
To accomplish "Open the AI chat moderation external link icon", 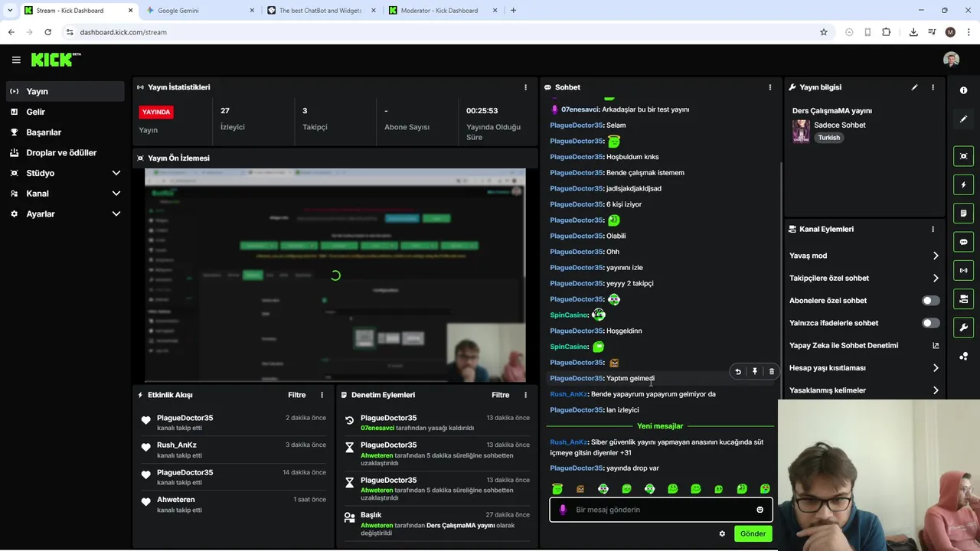I will click(x=935, y=345).
